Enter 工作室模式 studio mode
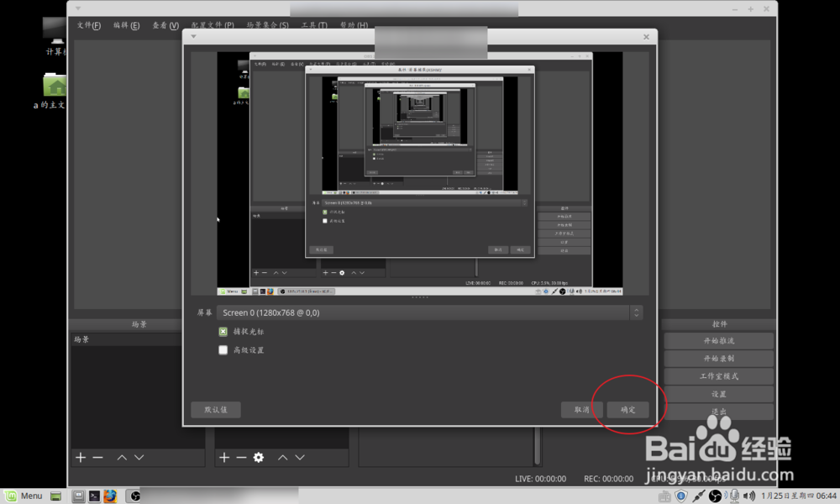Image resolution: width=840 pixels, height=504 pixels. pyautogui.click(x=718, y=375)
